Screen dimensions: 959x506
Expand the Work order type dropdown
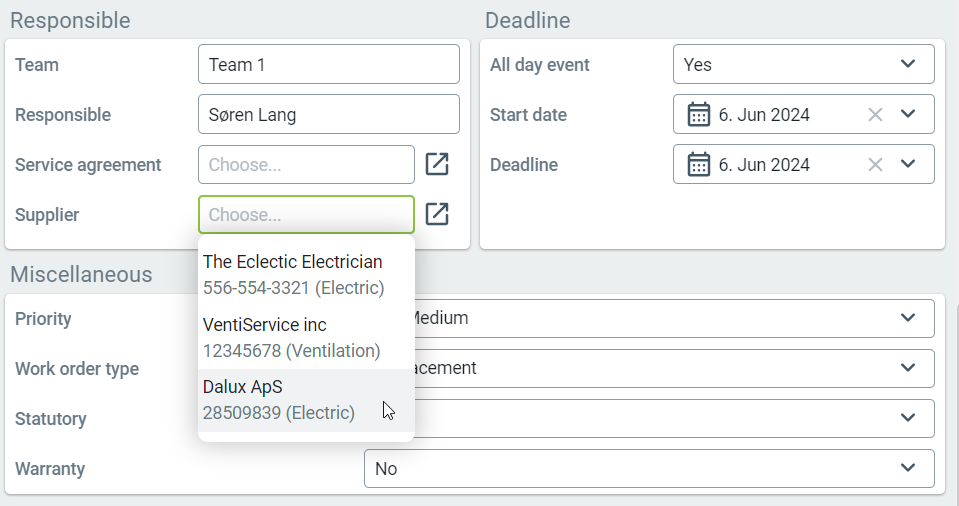[907, 368]
